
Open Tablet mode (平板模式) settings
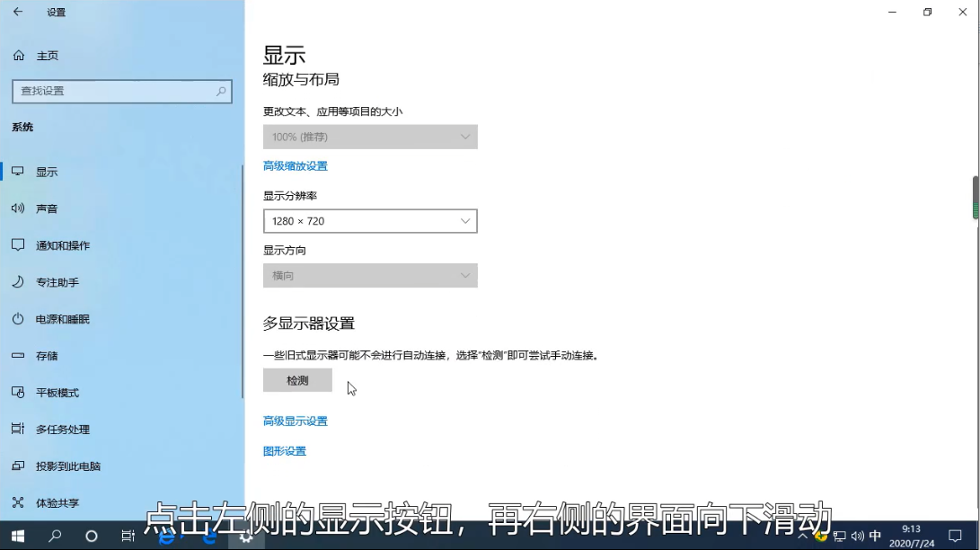click(57, 392)
